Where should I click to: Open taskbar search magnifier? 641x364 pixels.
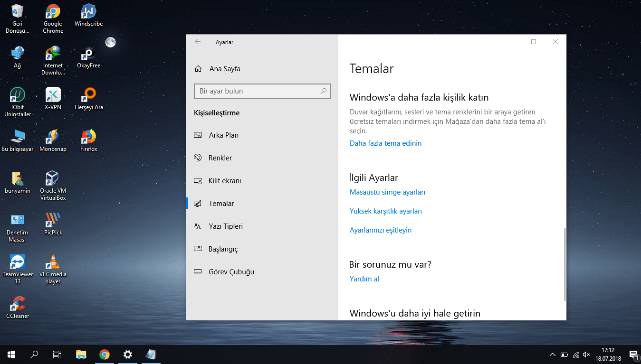coord(34,354)
